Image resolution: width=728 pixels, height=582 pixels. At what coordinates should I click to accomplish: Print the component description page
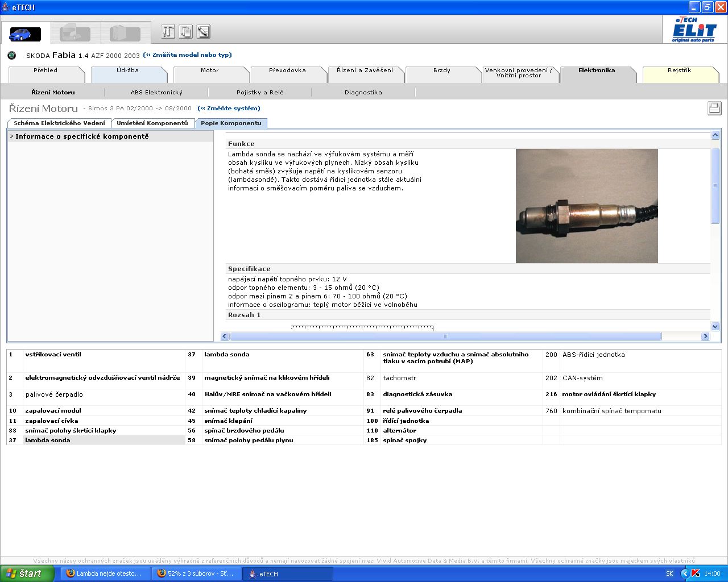coord(714,108)
